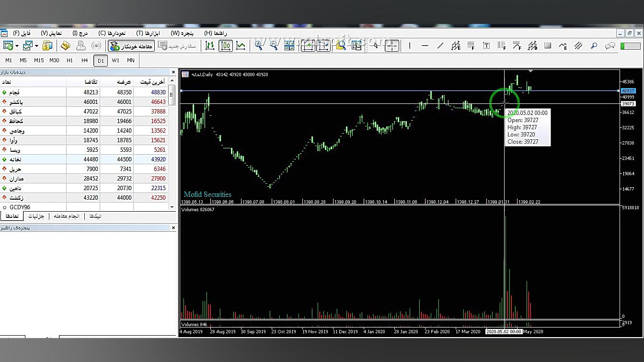Screen dimensions: 644x362
Task: Open the فایل (F) menu
Action: click(22, 33)
